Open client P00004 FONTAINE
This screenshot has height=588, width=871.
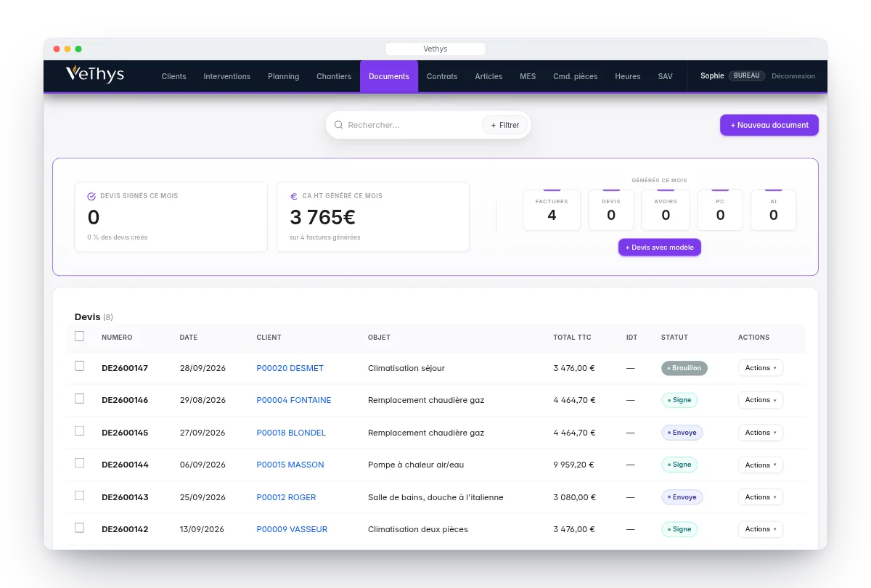tap(294, 400)
